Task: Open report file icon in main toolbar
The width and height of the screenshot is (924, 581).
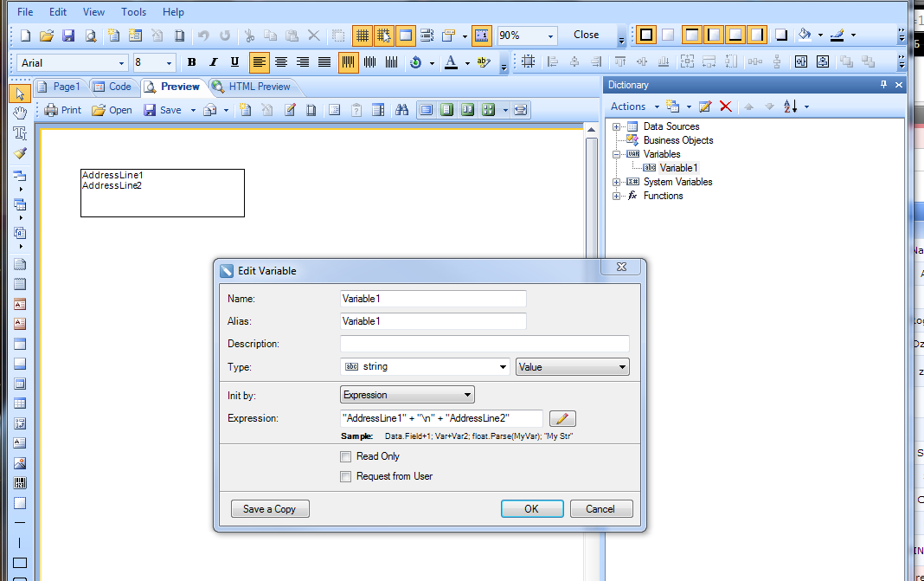Action: pos(47,36)
